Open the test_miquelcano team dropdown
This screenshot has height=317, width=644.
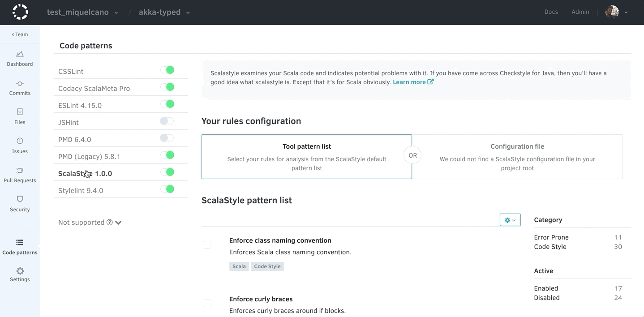point(82,12)
